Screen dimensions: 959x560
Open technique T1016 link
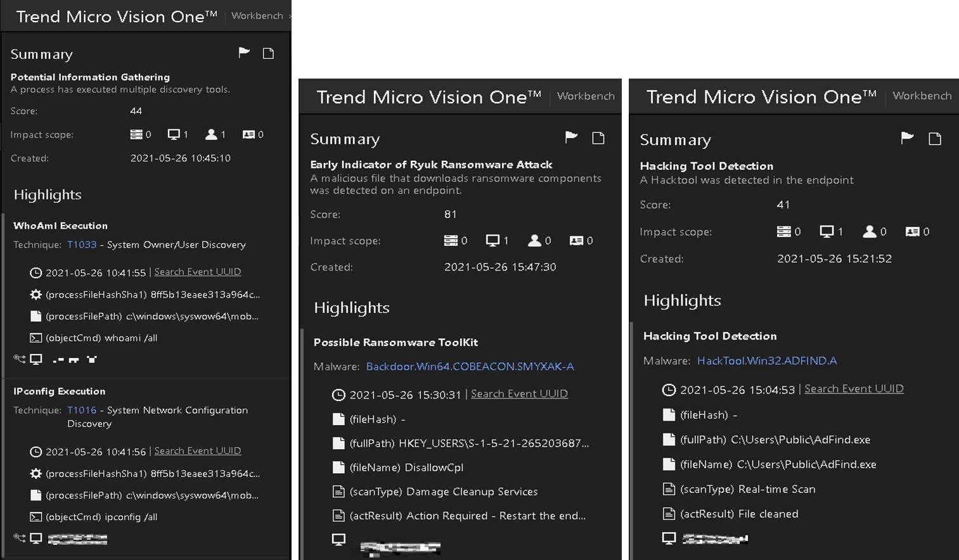82,410
